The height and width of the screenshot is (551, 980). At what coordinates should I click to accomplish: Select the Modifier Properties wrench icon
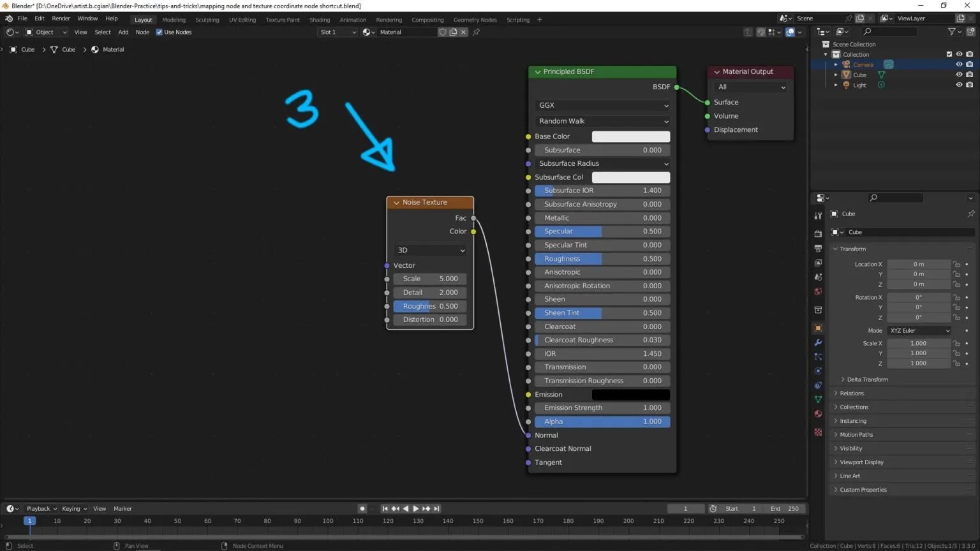pos(818,342)
